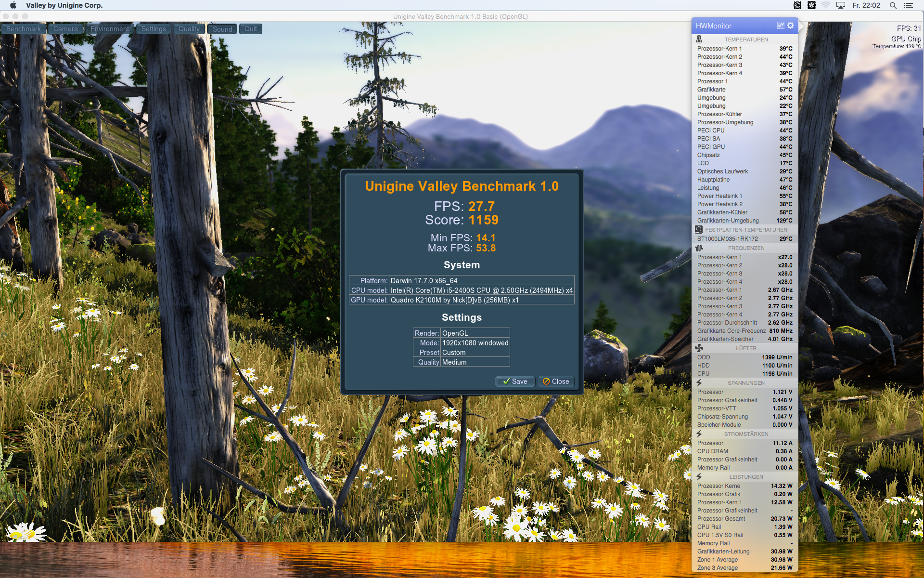Image resolution: width=924 pixels, height=578 pixels.
Task: Click the disk icon beside Festplatten-Temperaturen
Action: coord(699,230)
